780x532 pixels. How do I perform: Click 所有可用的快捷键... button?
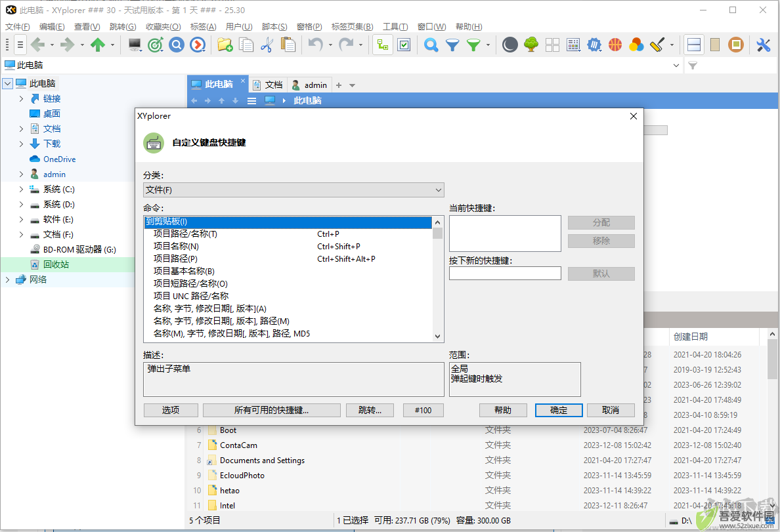tap(272, 410)
